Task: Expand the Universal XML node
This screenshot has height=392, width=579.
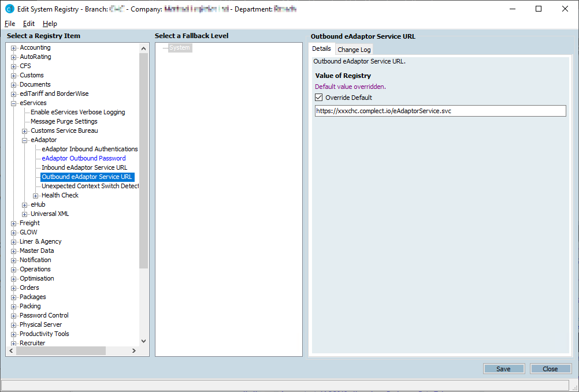Action: click(23, 214)
